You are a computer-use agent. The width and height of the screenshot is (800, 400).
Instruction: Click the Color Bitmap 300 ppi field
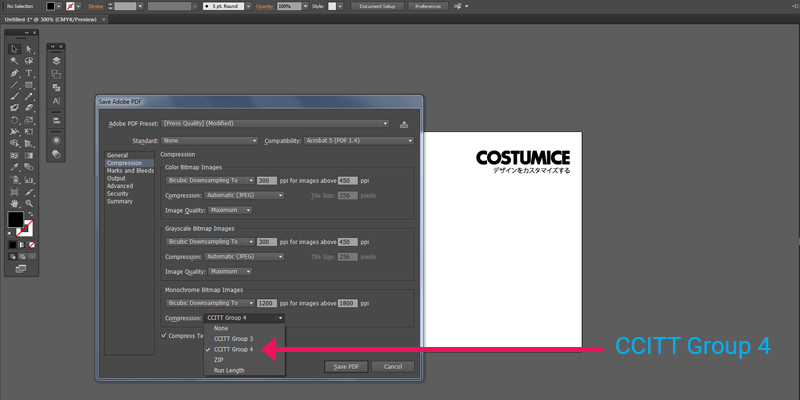point(267,181)
